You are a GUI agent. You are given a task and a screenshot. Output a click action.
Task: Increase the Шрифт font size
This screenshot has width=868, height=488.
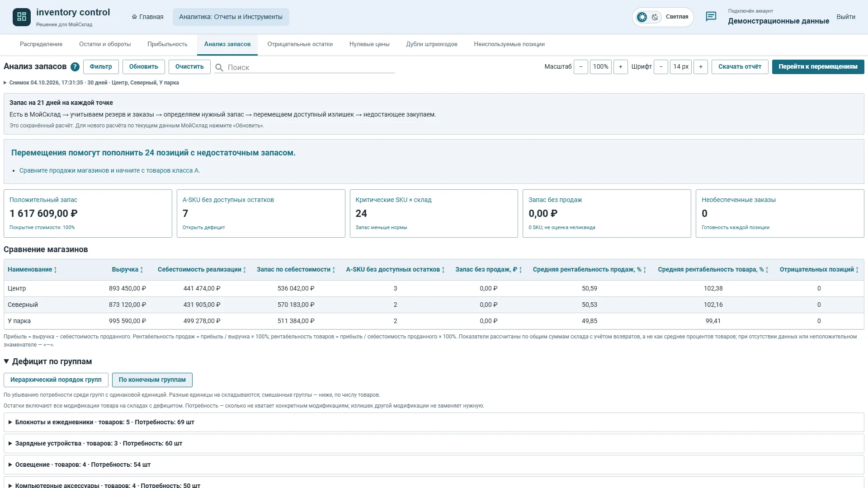(x=701, y=67)
